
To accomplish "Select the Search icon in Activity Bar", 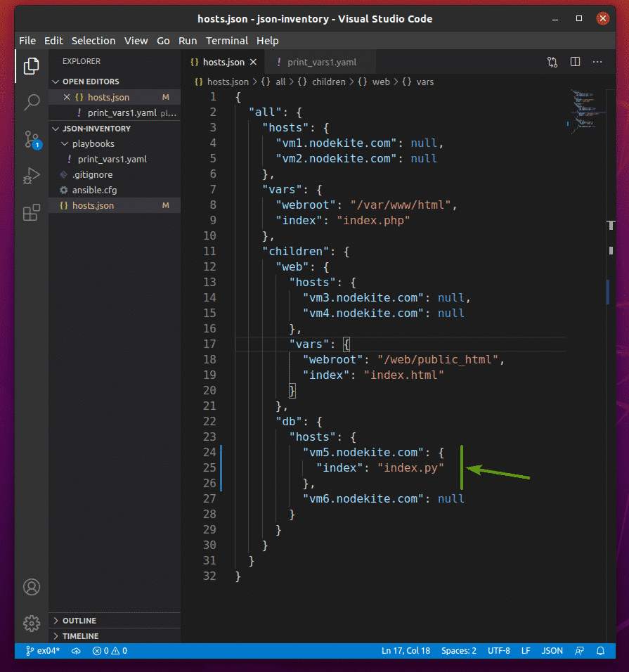I will tap(31, 103).
